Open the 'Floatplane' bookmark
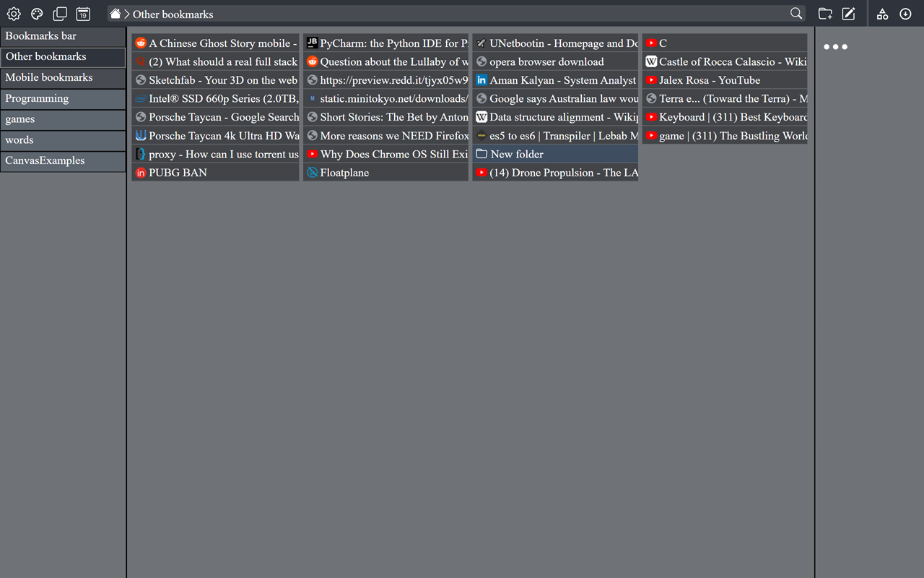Image resolution: width=924 pixels, height=578 pixels. [x=386, y=173]
